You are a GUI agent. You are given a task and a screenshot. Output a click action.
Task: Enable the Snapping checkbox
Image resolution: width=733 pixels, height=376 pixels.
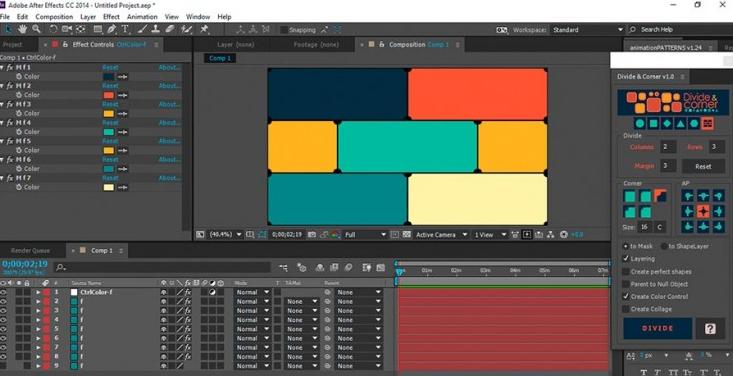(284, 30)
